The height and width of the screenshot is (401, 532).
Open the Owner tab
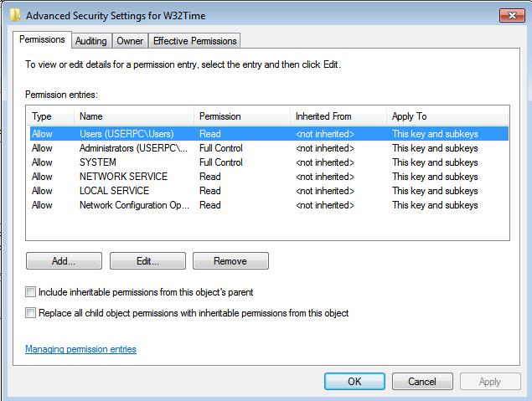[x=130, y=40]
